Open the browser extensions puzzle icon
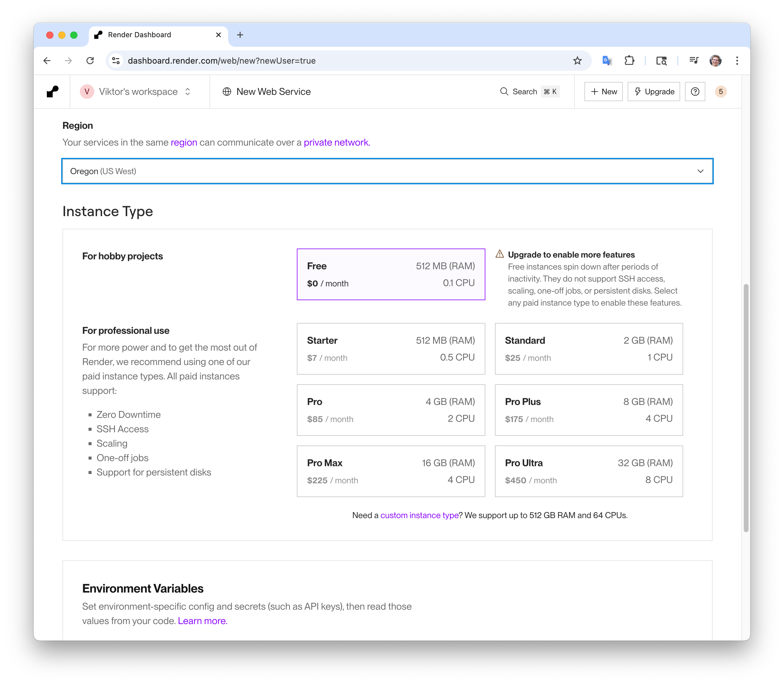The image size is (784, 685). tap(629, 61)
